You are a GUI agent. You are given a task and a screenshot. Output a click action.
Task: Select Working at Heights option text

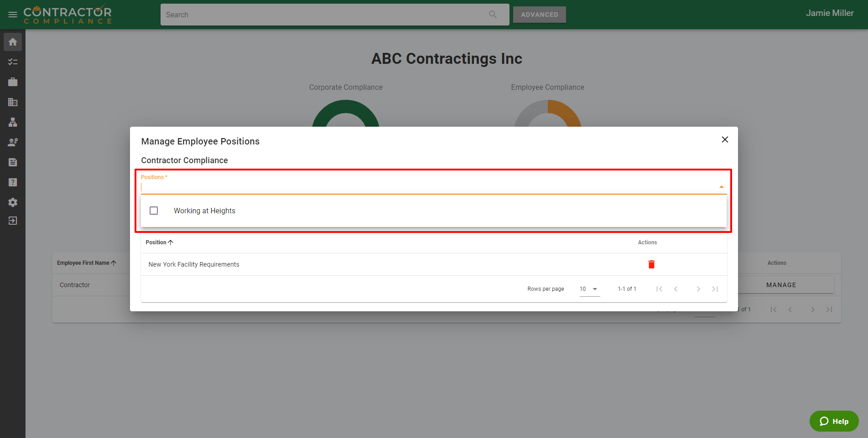[204, 211]
